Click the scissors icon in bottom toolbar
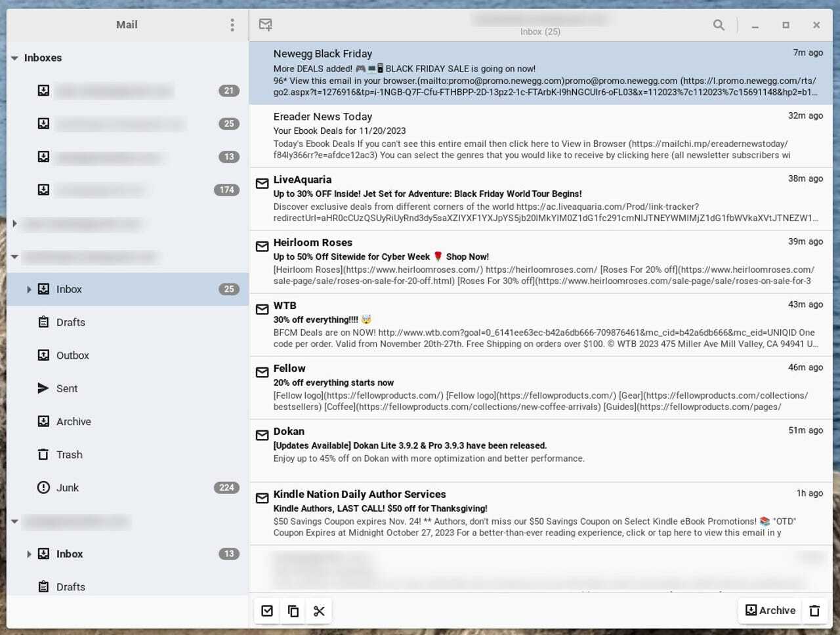Screen dimensions: 840x635 click(x=320, y=611)
